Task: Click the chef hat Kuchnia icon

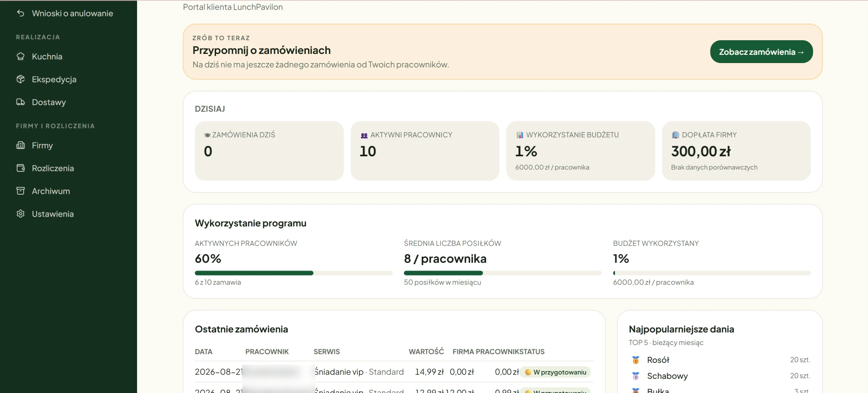Action: (x=21, y=56)
